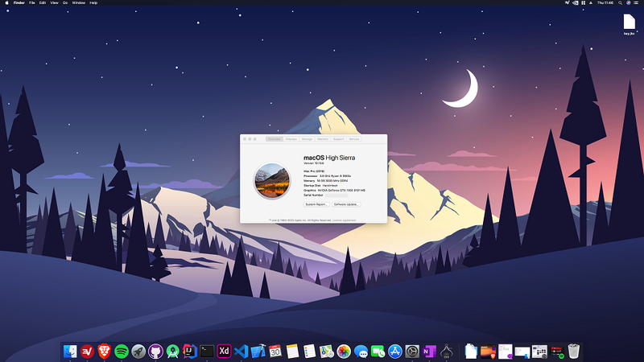The width and height of the screenshot is (644, 362).
Task: Close the About This Mac window
Action: click(245, 139)
